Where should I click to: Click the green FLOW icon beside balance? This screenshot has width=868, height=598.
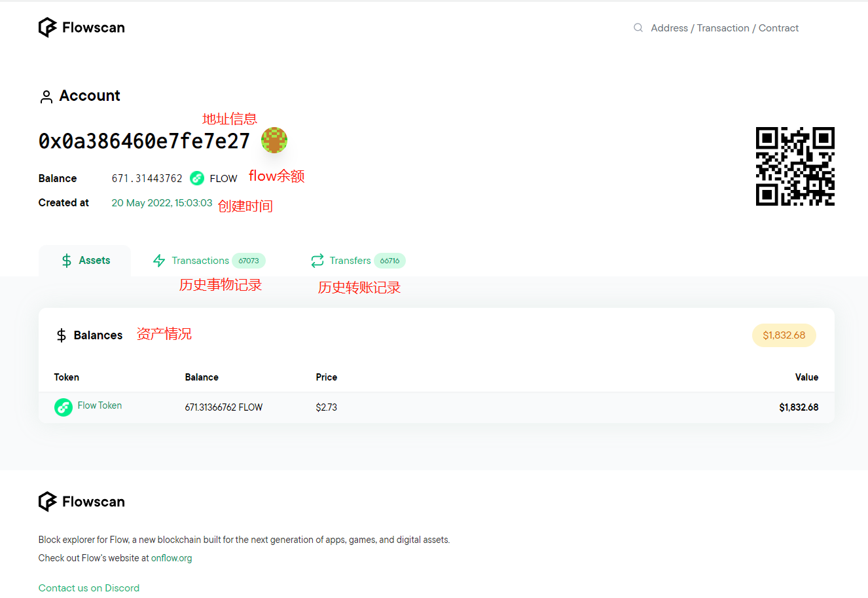pos(197,178)
